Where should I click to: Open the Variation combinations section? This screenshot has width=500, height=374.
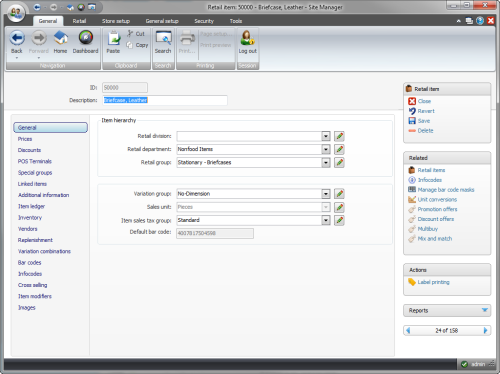(x=44, y=251)
